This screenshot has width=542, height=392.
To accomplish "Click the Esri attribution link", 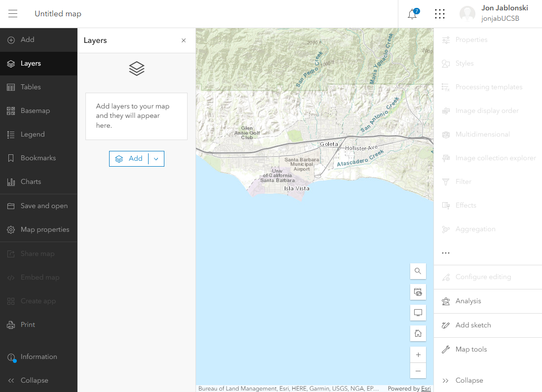I will click(x=426, y=389).
